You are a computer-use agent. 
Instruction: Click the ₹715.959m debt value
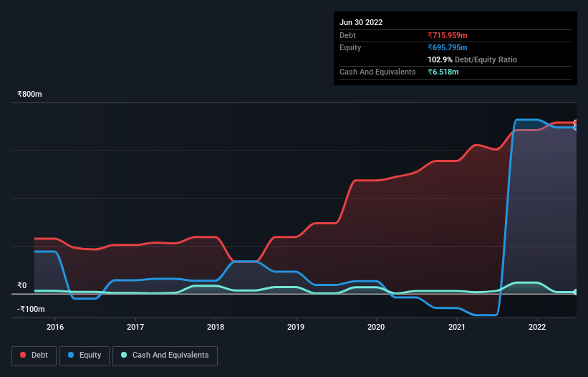(448, 35)
